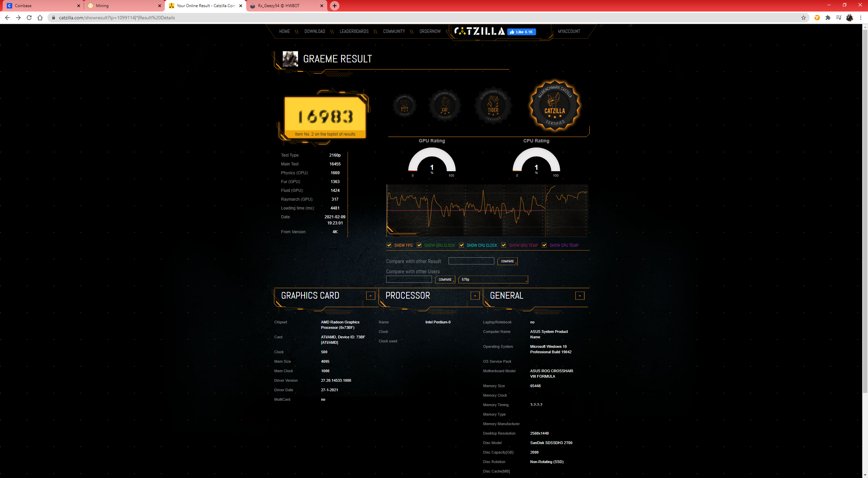Open the DOWNLOAD menu item
The width and height of the screenshot is (868, 478).
pos(315,31)
